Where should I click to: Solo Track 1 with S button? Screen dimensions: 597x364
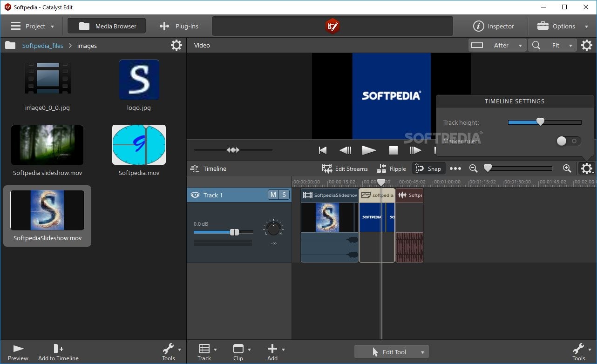click(284, 195)
